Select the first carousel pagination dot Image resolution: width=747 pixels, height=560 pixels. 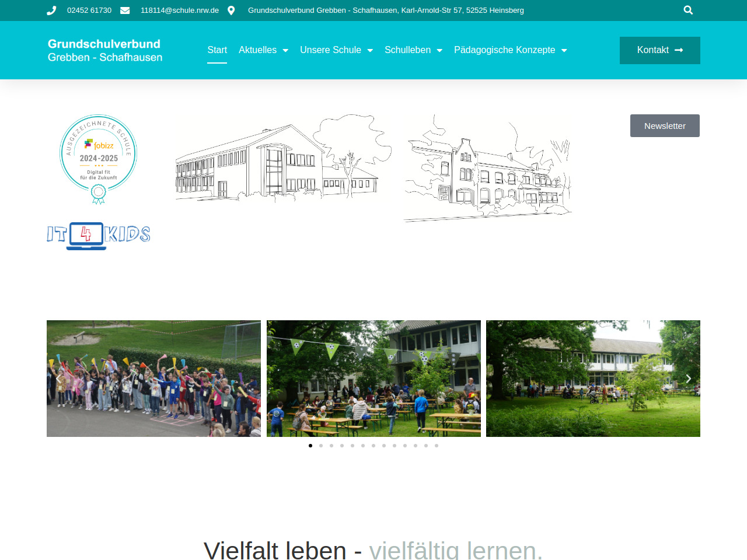(310, 446)
